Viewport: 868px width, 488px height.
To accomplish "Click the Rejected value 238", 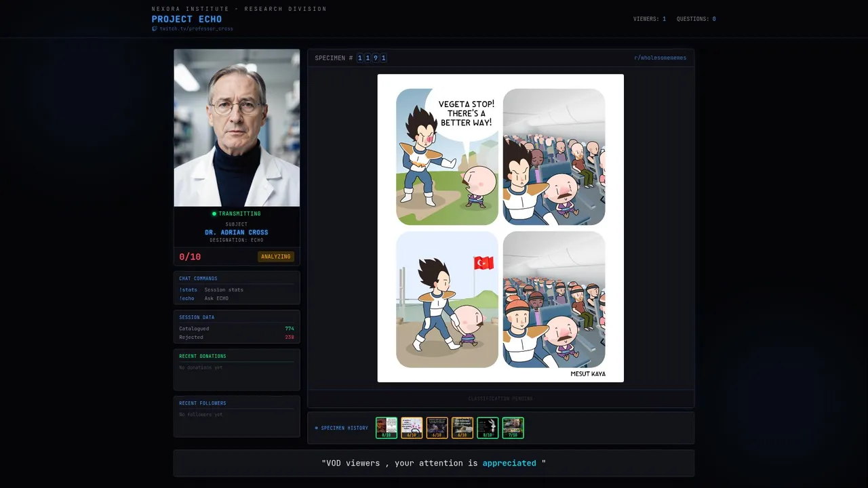I will coord(290,337).
